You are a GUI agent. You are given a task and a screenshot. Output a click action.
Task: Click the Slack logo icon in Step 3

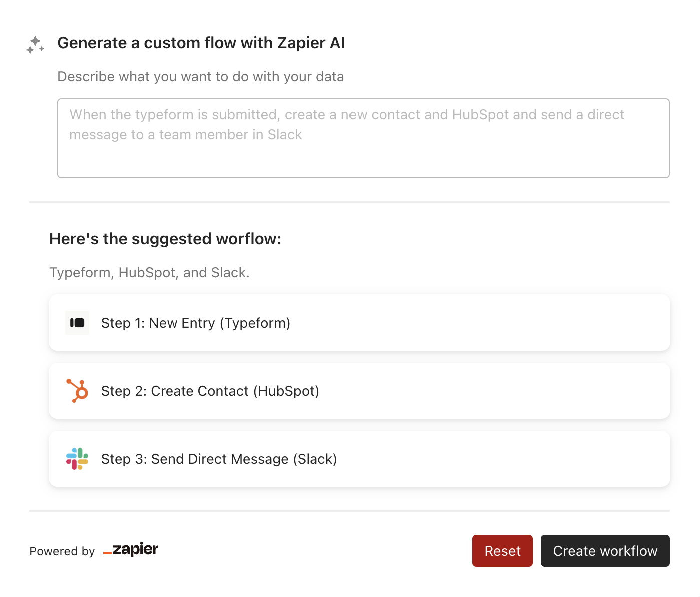pos(77,459)
